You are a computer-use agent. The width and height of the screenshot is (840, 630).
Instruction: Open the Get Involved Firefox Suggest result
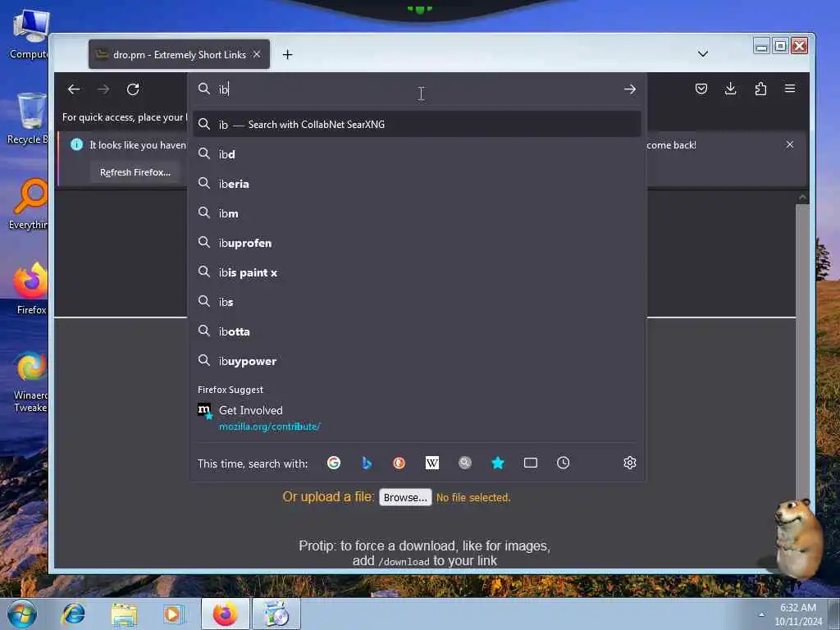[417, 418]
